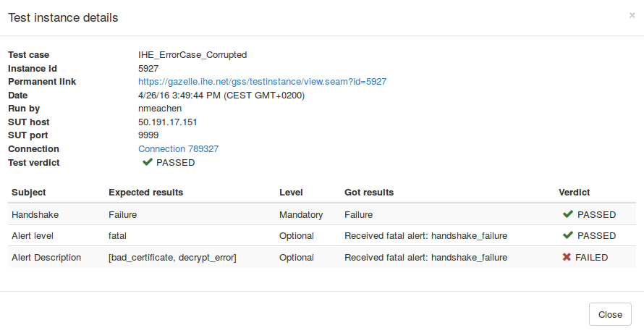The image size is (644, 333).
Task: Click the green check icon beside Test verdict
Action: click(148, 163)
